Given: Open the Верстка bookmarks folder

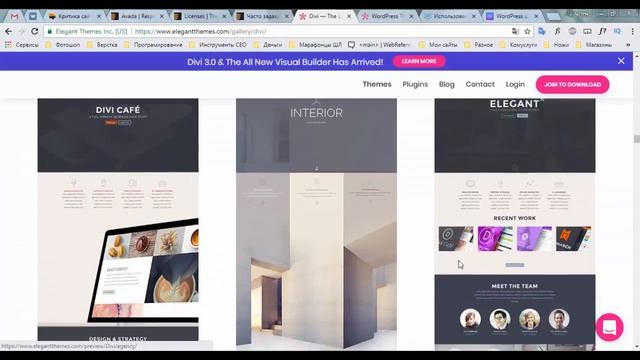Looking at the screenshot, I should pyautogui.click(x=102, y=45).
